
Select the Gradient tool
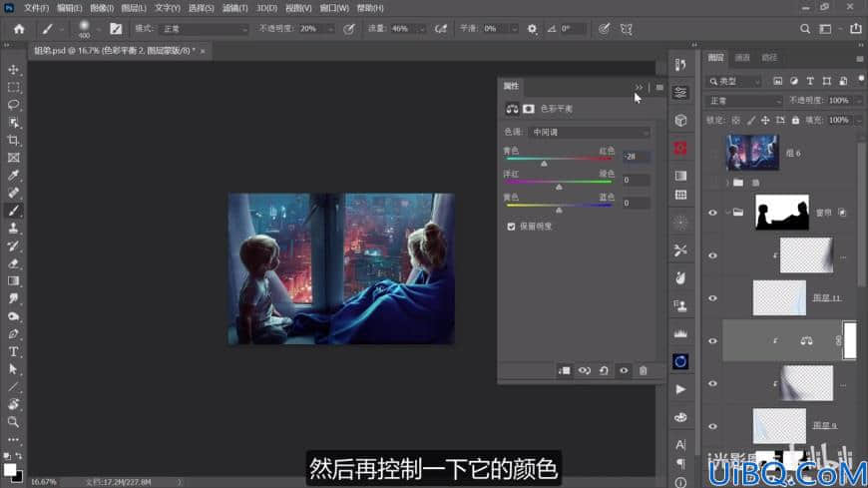click(14, 280)
